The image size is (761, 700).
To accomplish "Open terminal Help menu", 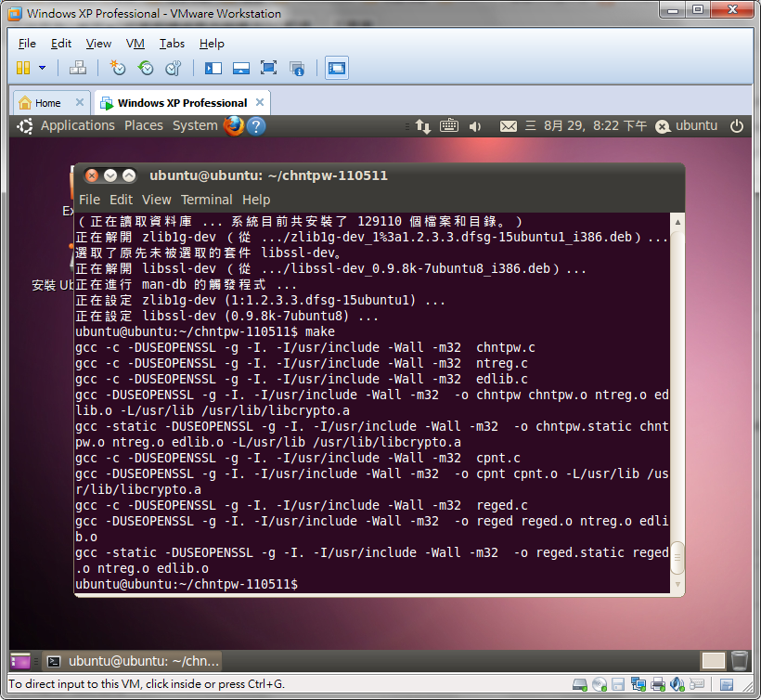I will tap(256, 200).
